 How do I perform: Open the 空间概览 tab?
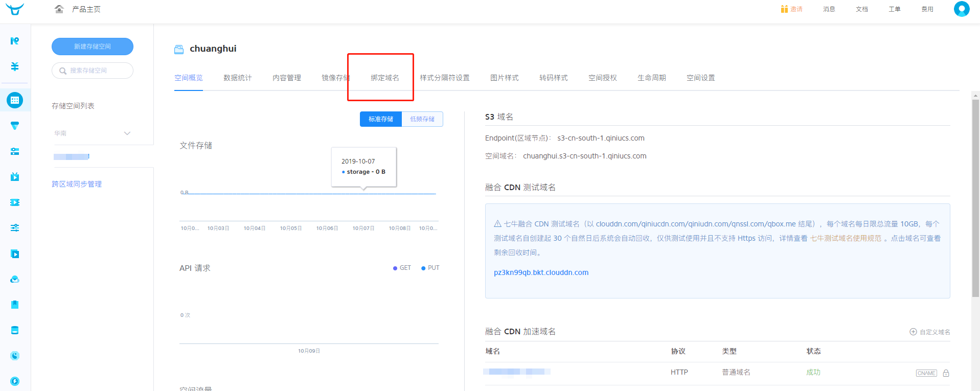coord(189,78)
